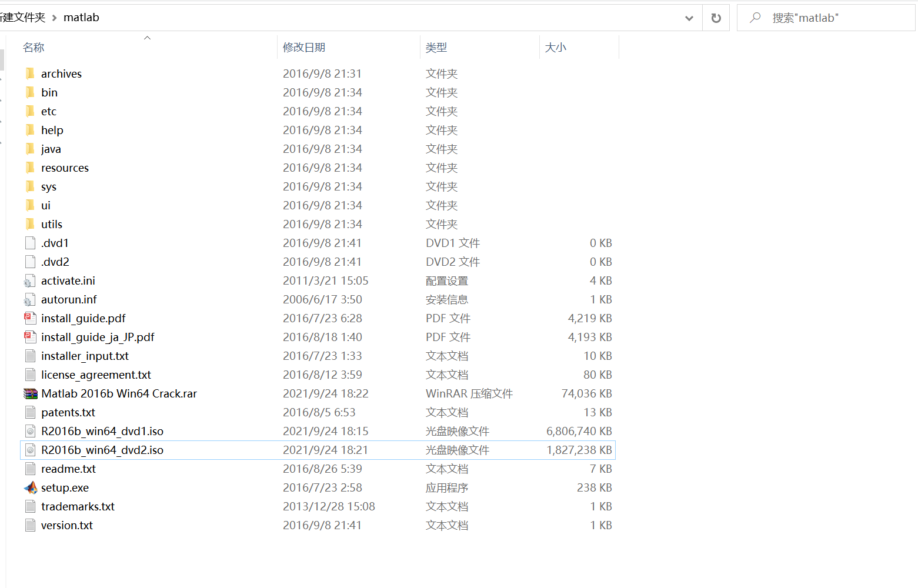Viewport: 918px width, 588px height.
Task: Refresh the matlab folder view
Action: pyautogui.click(x=716, y=18)
